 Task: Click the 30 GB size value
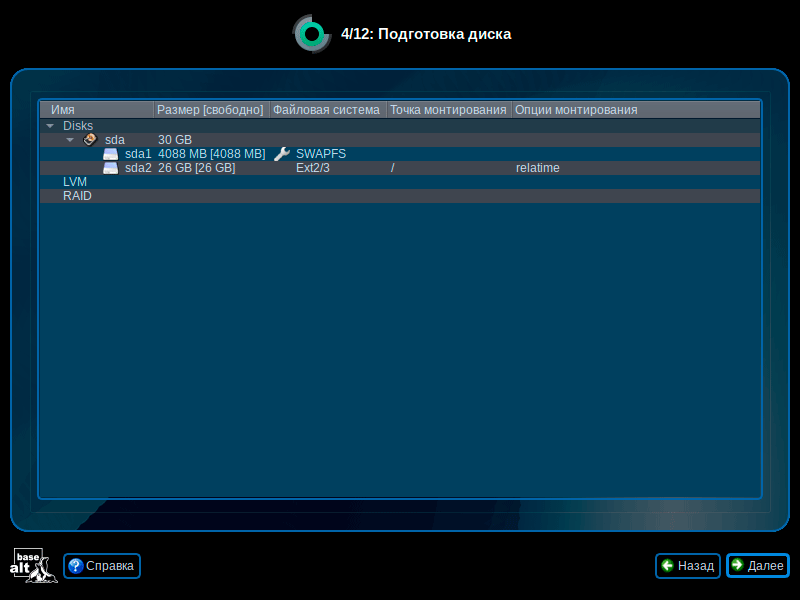(x=174, y=140)
